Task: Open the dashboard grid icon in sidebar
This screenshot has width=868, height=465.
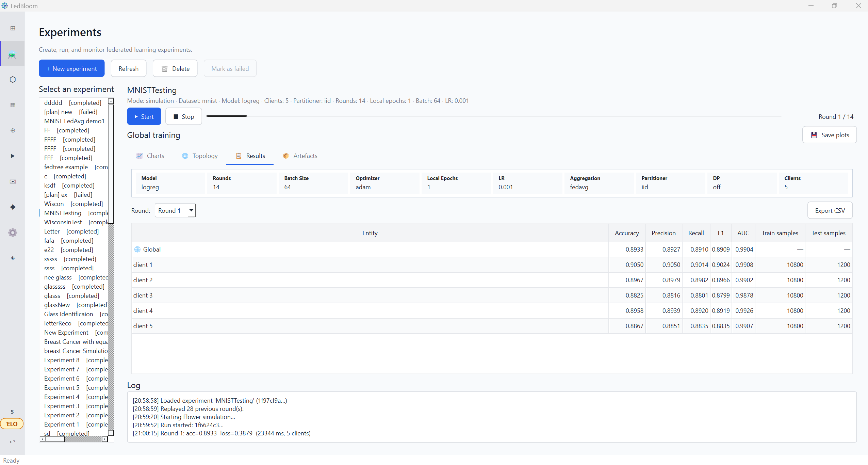Action: (x=13, y=28)
